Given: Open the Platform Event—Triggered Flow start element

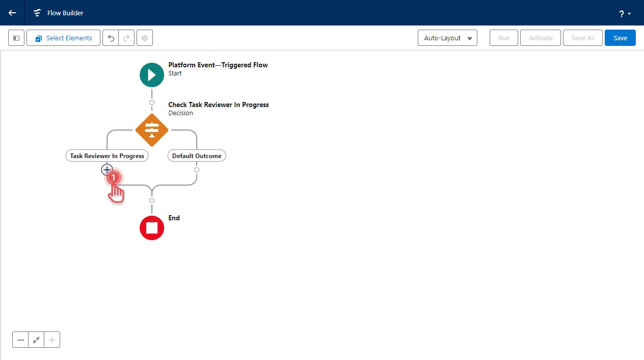Looking at the screenshot, I should pos(151,74).
